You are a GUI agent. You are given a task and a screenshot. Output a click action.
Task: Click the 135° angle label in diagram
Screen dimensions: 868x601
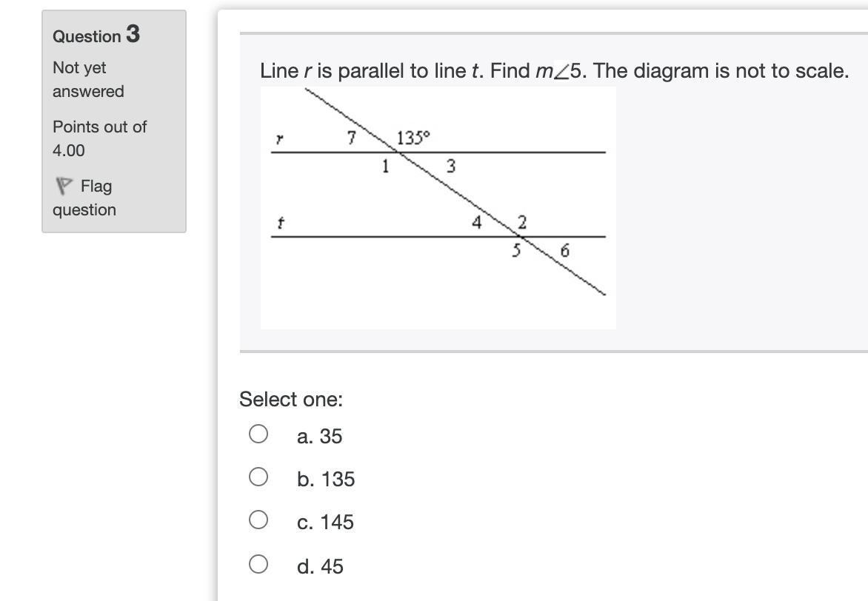(x=413, y=138)
